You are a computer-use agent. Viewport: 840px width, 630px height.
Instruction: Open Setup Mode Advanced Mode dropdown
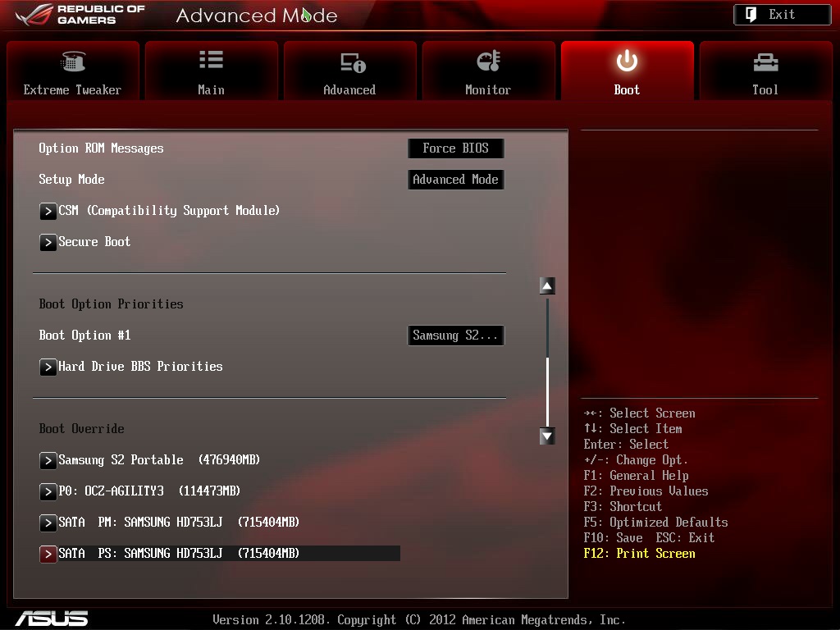pos(456,180)
